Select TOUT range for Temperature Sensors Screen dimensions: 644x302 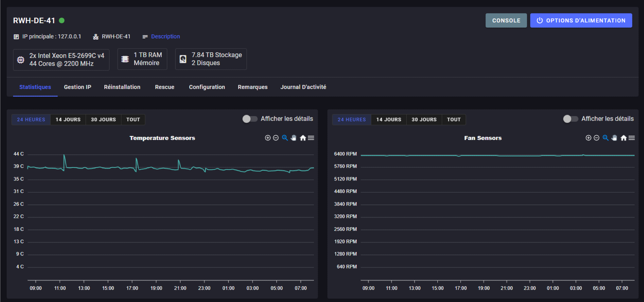click(133, 119)
